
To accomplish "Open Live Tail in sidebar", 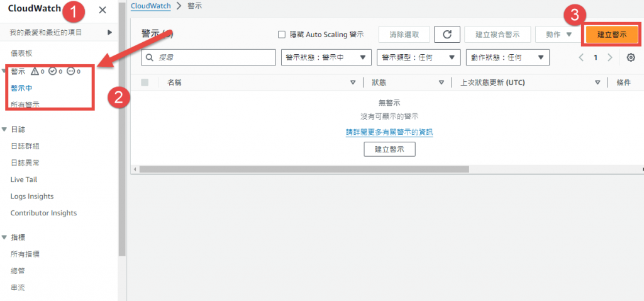I will pyautogui.click(x=24, y=179).
